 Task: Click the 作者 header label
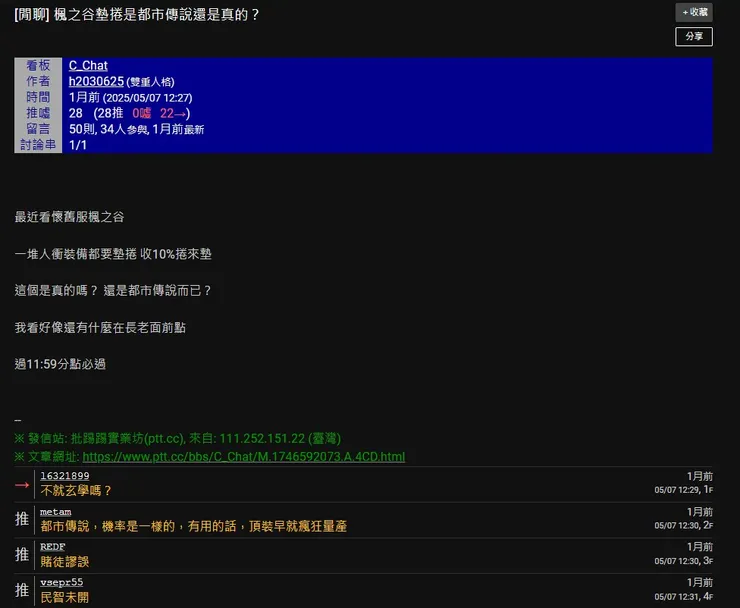(x=38, y=81)
